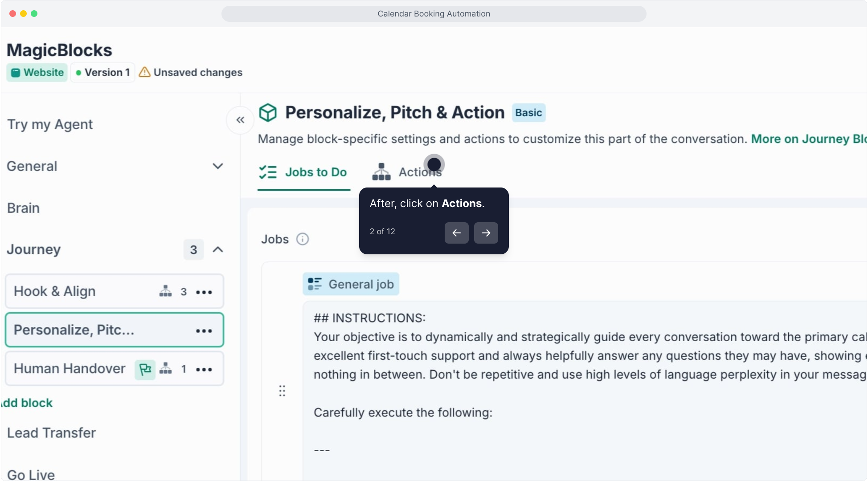
Task: Open the Version 1 selector
Action: pos(103,73)
